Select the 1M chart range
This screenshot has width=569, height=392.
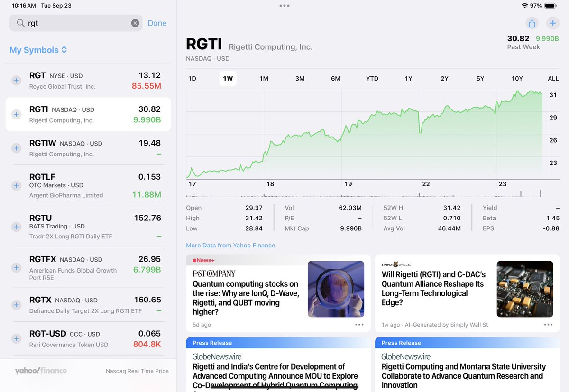click(264, 79)
